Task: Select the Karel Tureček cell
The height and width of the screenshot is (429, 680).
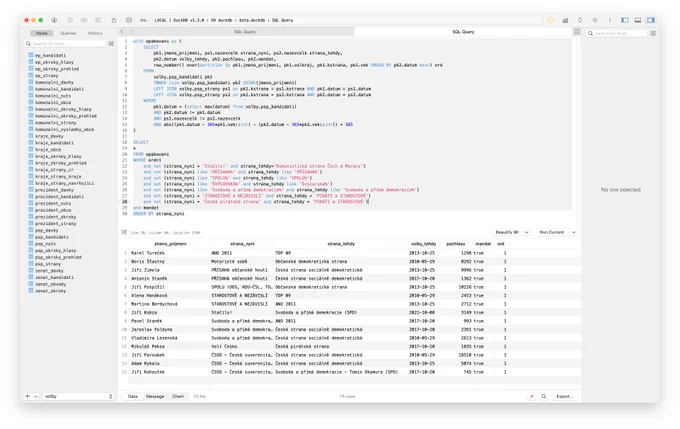Action: pos(169,253)
